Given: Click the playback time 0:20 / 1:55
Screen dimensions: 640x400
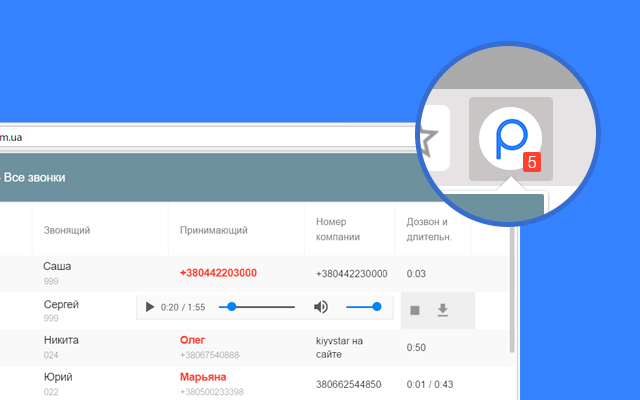Looking at the screenshot, I should (x=183, y=307).
